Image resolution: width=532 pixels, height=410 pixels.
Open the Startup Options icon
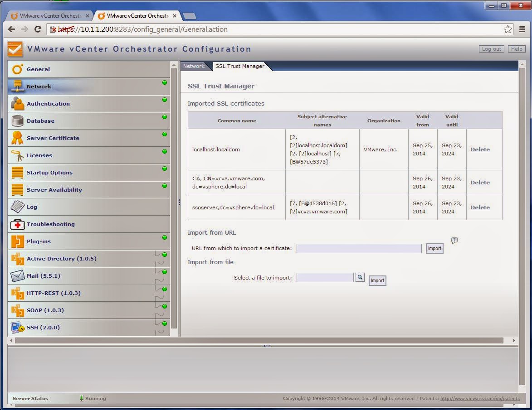[x=17, y=173]
